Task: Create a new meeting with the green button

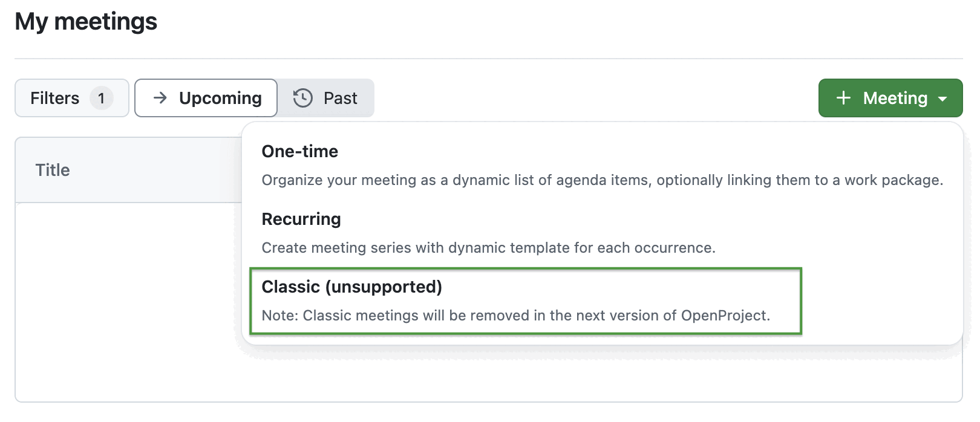Action: 890,97
